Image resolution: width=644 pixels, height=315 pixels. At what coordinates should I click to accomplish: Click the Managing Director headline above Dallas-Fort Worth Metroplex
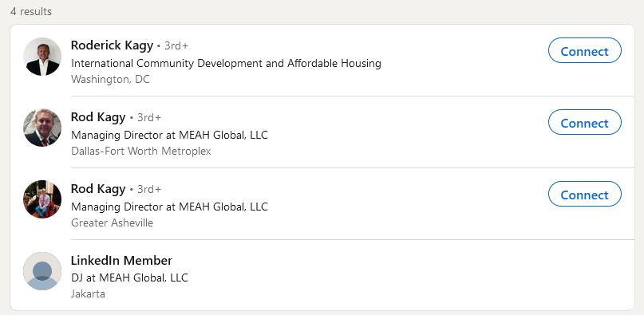[x=169, y=135]
